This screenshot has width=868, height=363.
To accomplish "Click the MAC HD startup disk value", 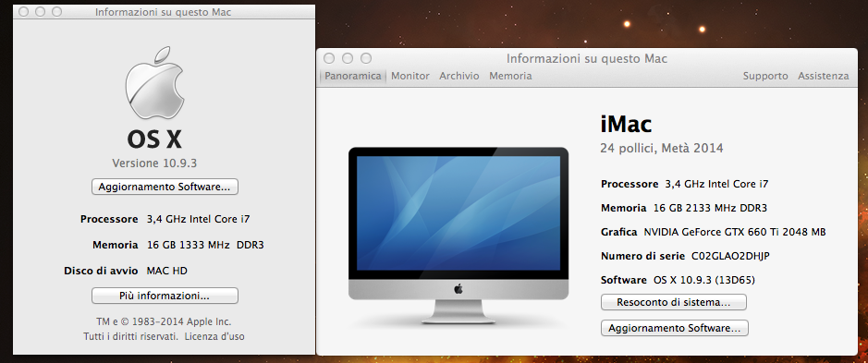I will [x=166, y=271].
